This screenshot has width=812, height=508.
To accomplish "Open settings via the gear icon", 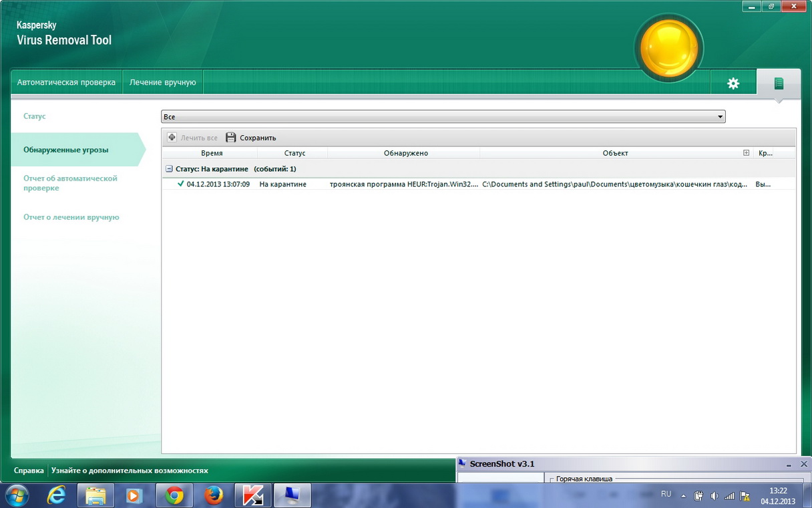I will tap(733, 83).
